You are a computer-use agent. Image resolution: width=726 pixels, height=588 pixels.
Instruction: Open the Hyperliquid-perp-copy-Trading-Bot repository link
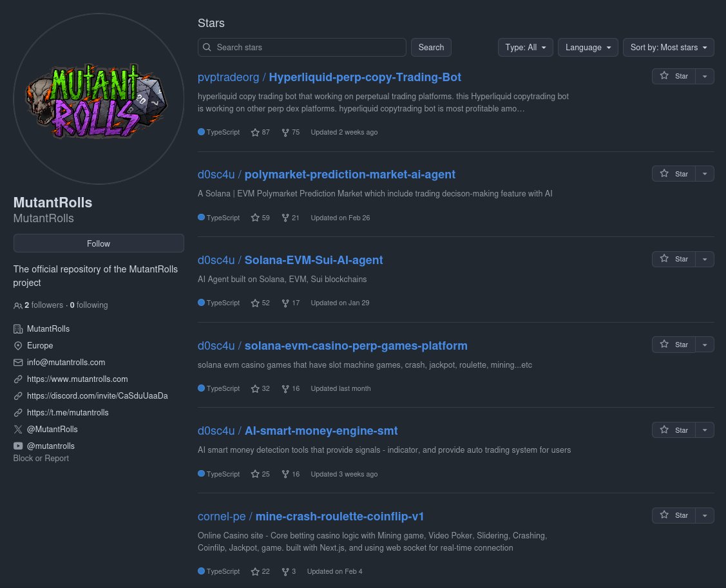(329, 77)
